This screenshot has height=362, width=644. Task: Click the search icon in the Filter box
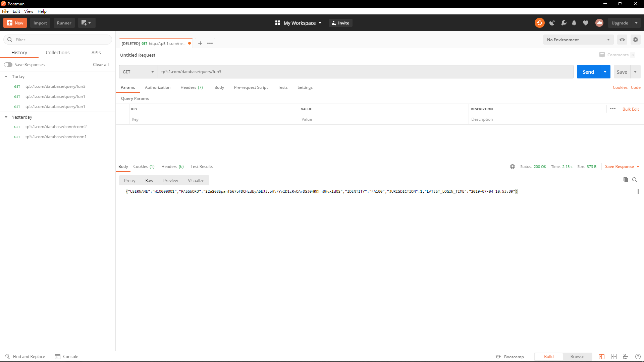tap(10, 40)
